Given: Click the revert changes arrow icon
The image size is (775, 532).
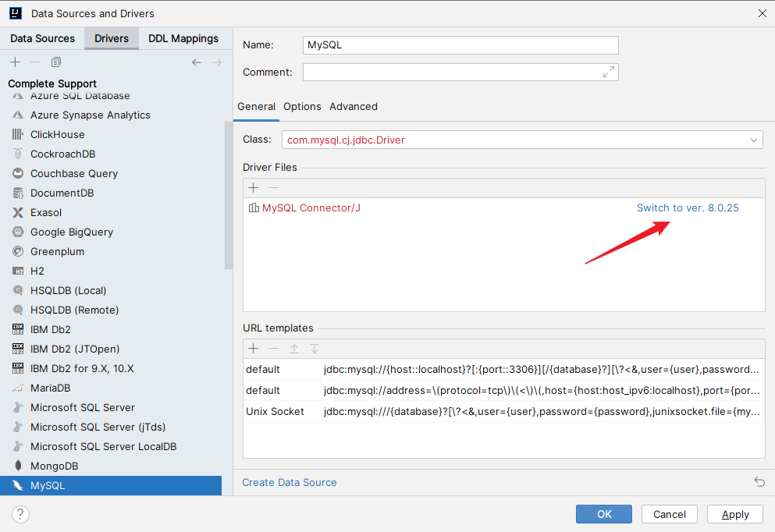Looking at the screenshot, I should 759,482.
